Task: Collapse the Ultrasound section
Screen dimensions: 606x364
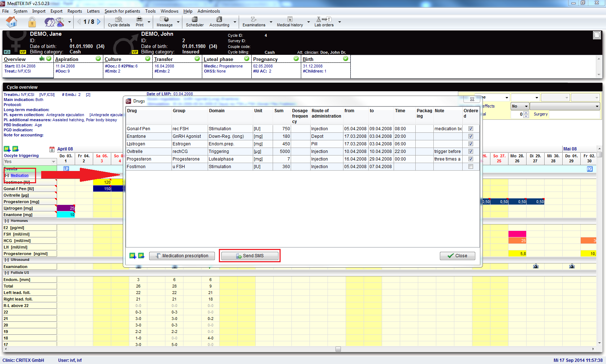Action: pos(7,260)
